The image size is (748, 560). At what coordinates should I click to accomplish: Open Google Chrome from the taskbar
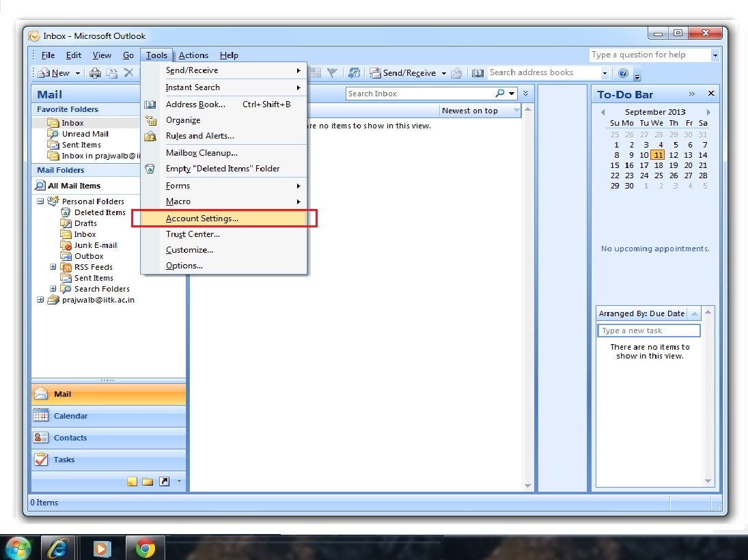pyautogui.click(x=144, y=548)
